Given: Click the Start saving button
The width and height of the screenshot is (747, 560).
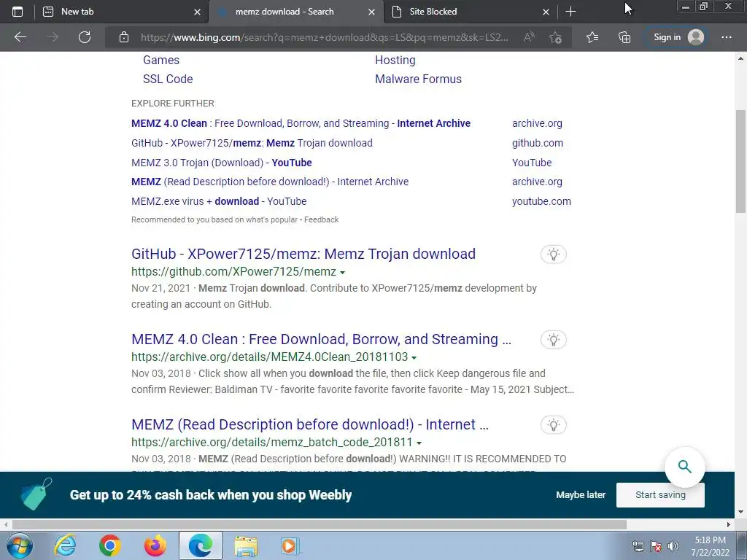Looking at the screenshot, I should (x=660, y=495).
